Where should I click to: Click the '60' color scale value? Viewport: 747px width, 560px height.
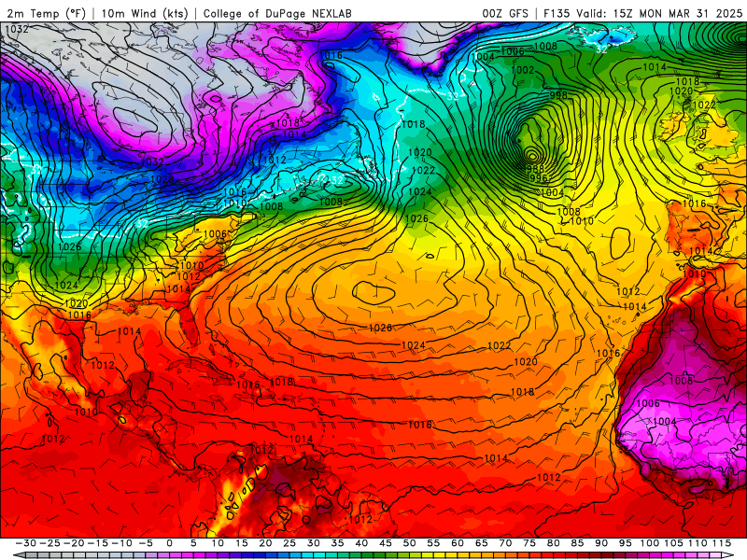tap(458, 543)
